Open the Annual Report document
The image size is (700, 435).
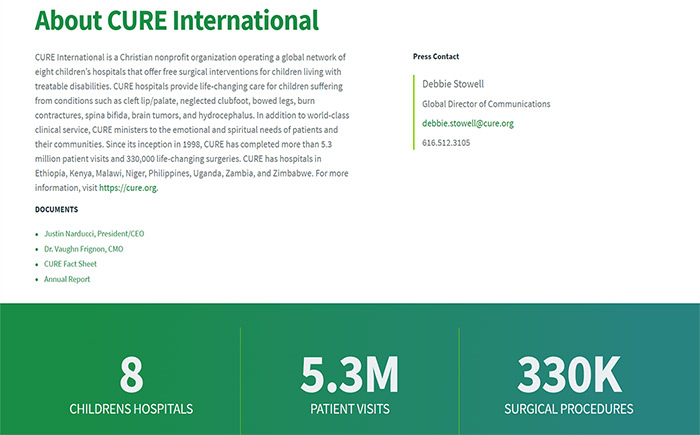click(67, 279)
